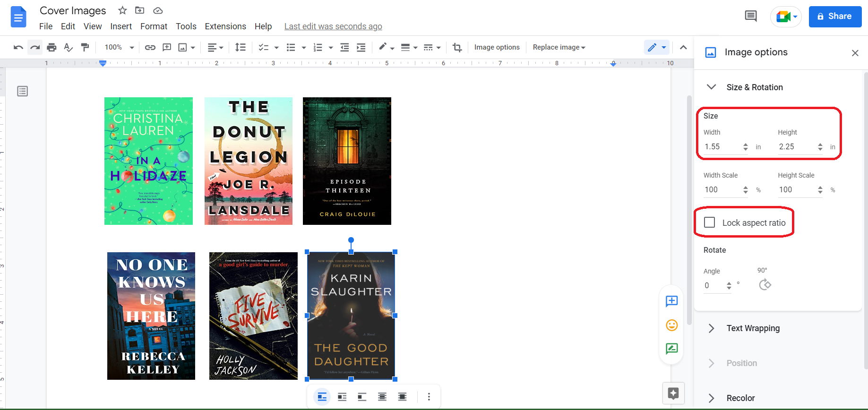This screenshot has width=868, height=410.
Task: Open comment history icon
Action: pyautogui.click(x=751, y=17)
